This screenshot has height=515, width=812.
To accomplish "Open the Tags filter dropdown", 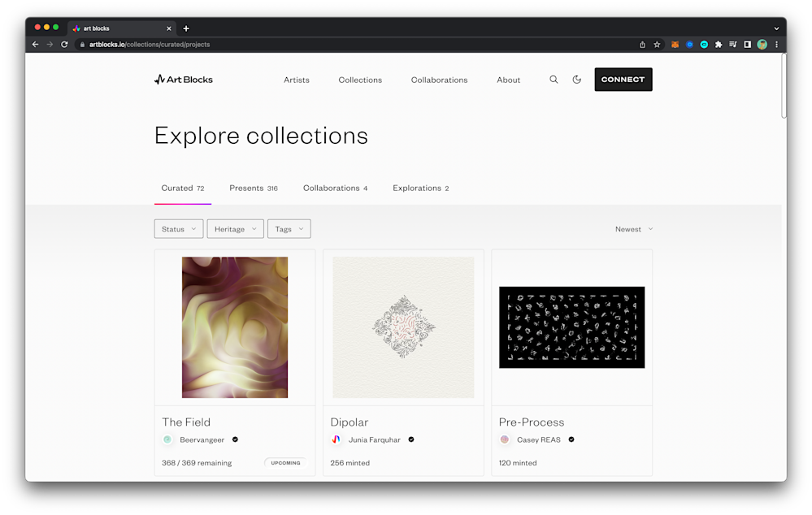I will click(289, 229).
